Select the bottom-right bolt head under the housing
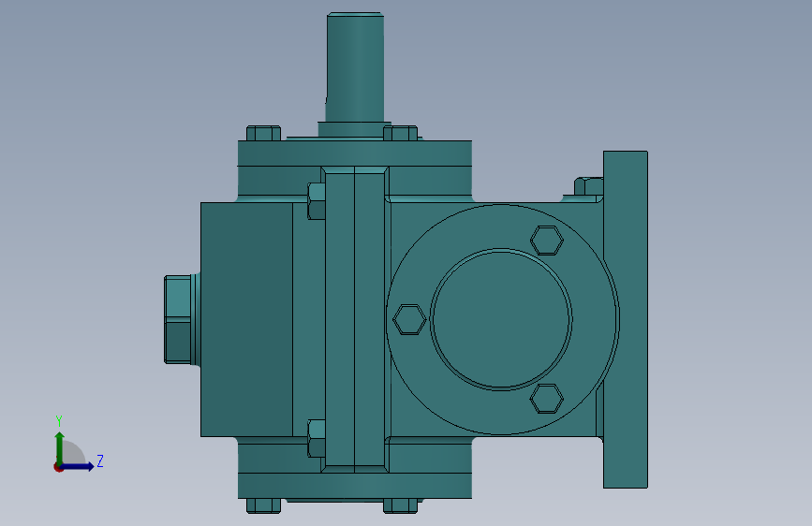Screen dimensions: 812x526 [400, 505]
